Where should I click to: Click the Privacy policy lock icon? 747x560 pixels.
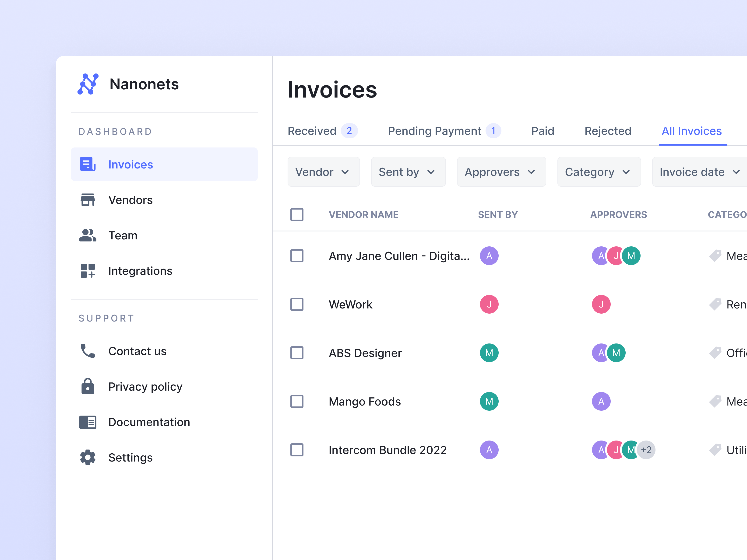click(88, 386)
